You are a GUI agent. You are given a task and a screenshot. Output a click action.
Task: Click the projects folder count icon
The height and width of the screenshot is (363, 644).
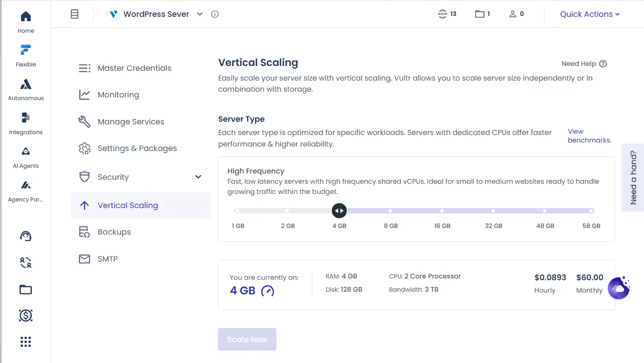pos(479,14)
